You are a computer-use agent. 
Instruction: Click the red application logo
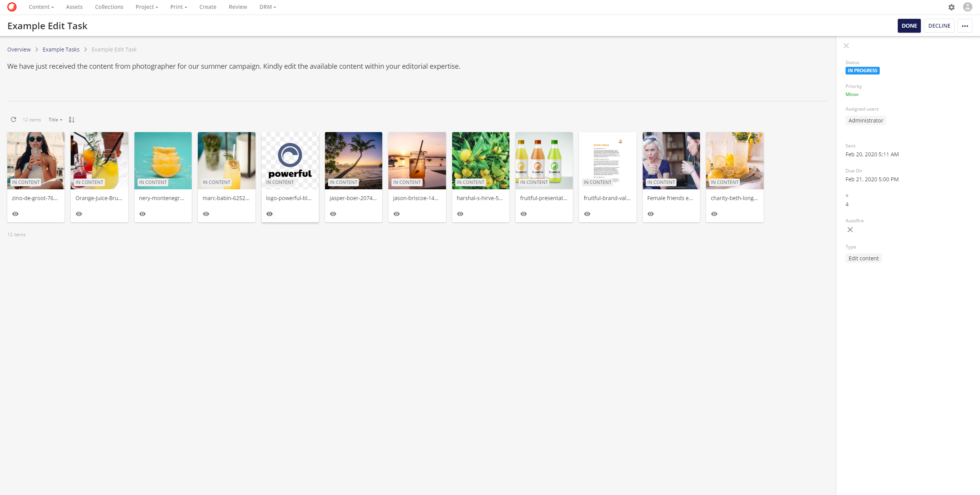click(12, 7)
